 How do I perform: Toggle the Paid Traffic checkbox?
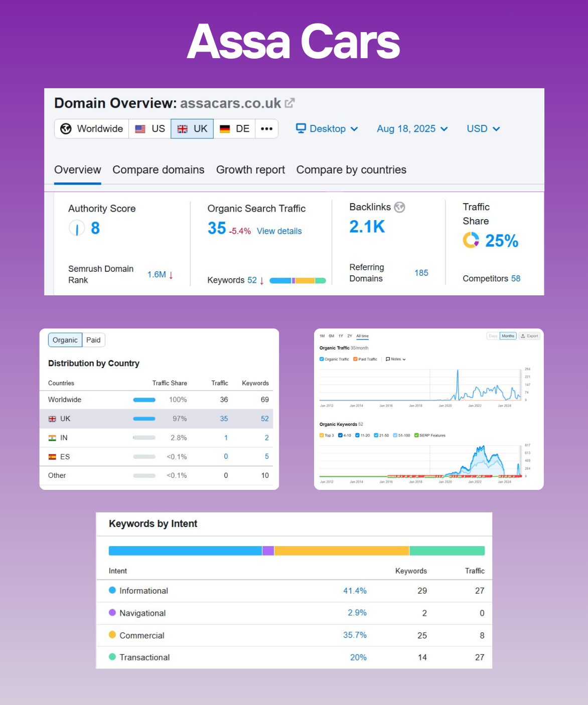355,359
